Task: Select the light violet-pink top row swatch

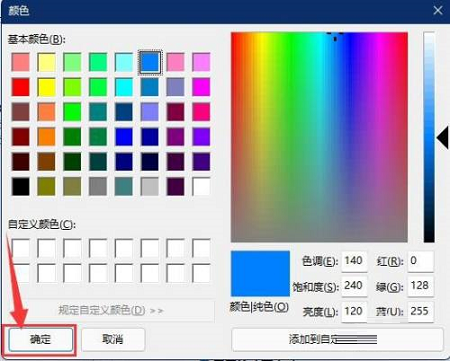Action: pos(201,62)
